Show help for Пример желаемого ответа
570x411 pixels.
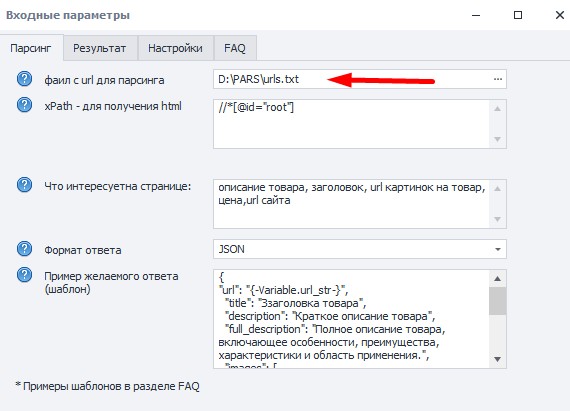click(24, 275)
